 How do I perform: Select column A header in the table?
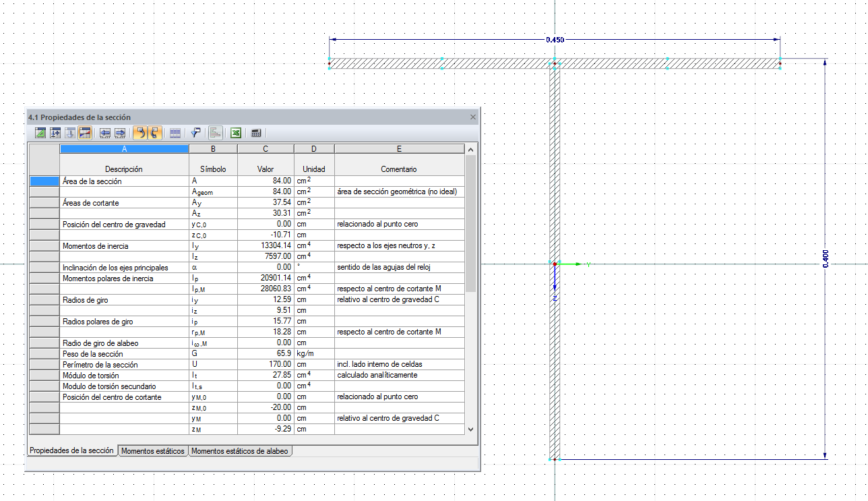click(124, 149)
